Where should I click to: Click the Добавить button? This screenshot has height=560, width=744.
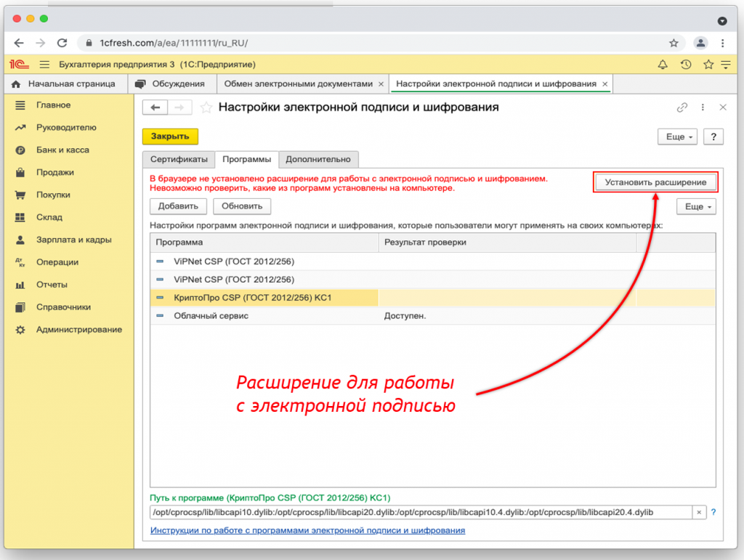tap(178, 206)
